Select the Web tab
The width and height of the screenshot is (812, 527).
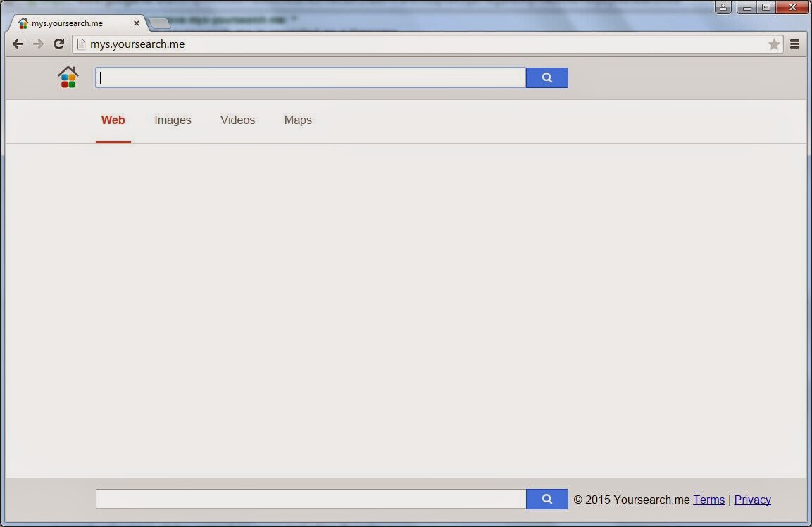point(113,120)
